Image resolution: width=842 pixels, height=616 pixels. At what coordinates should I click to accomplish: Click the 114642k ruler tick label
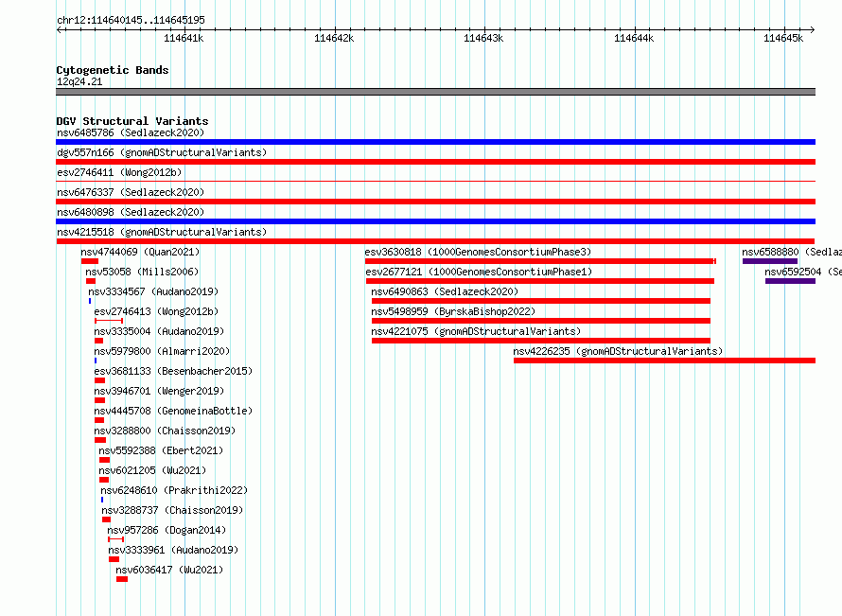pyautogui.click(x=334, y=38)
